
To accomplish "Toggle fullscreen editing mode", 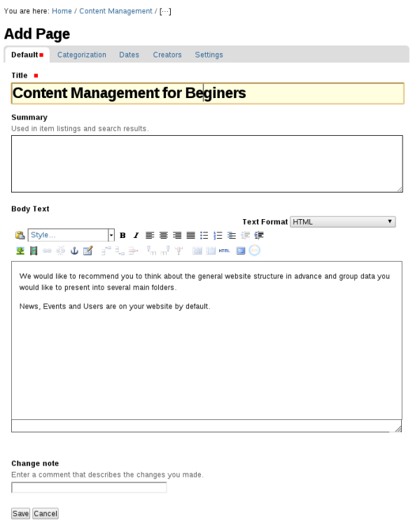I will [x=241, y=251].
